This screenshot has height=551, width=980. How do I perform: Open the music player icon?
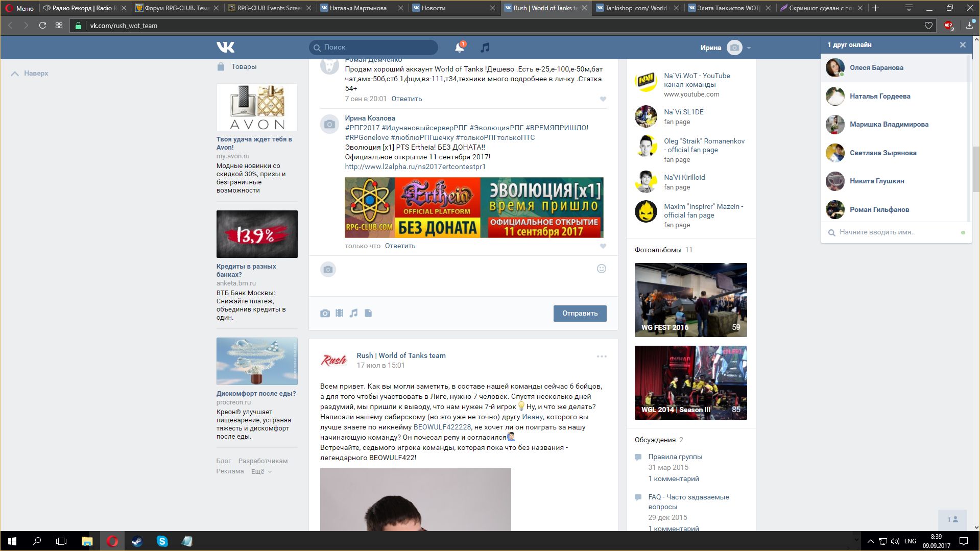click(x=485, y=47)
